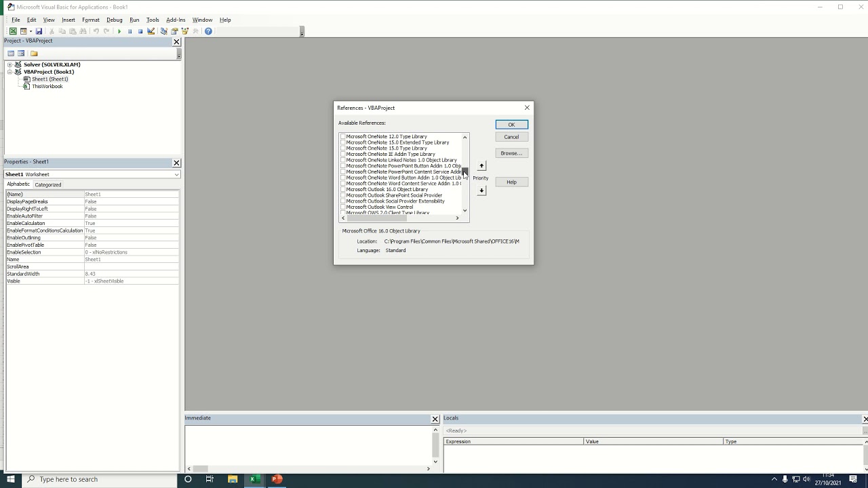
Task: Open Object Browser toolbar icon
Action: click(x=184, y=31)
